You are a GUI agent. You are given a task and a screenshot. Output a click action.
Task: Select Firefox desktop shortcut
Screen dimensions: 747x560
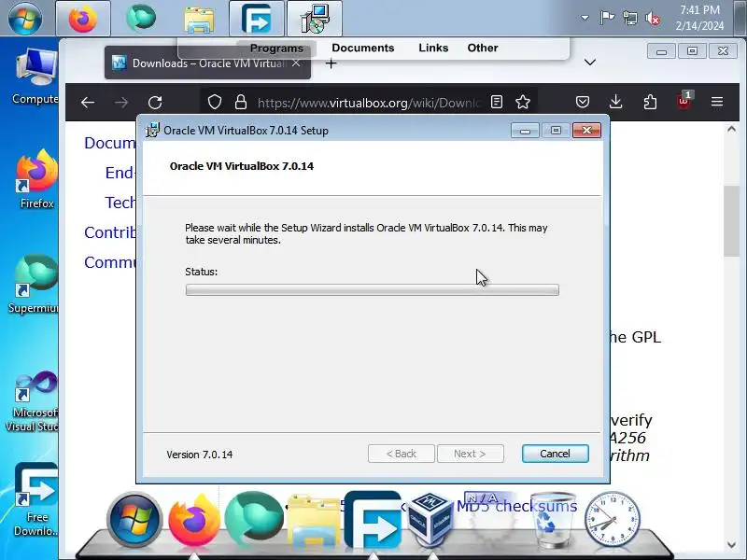[36, 179]
